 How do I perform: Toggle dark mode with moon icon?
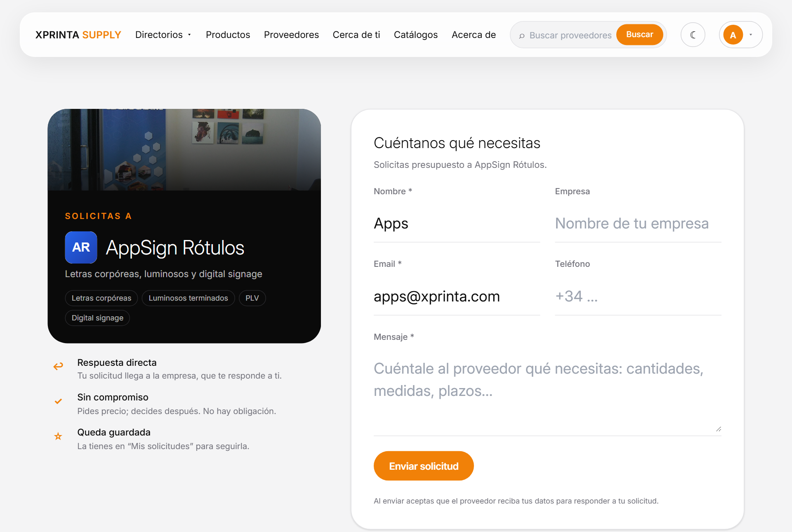(x=693, y=35)
